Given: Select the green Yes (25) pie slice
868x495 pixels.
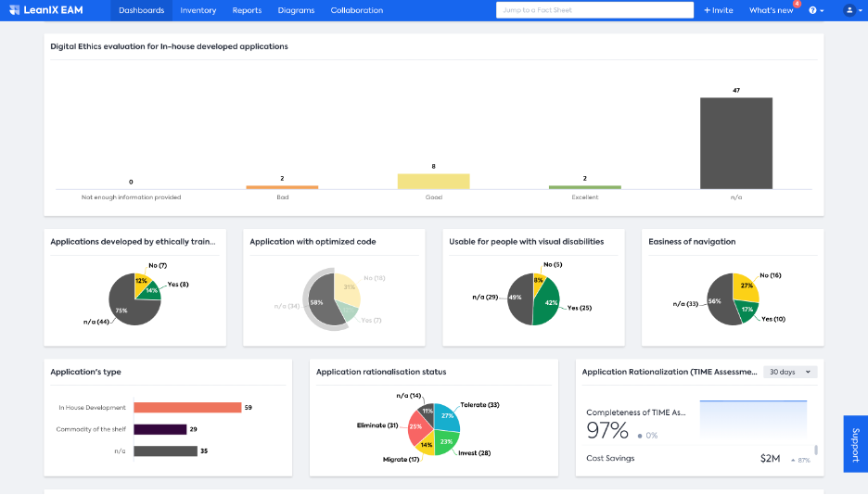Looking at the screenshot, I should [x=546, y=302].
